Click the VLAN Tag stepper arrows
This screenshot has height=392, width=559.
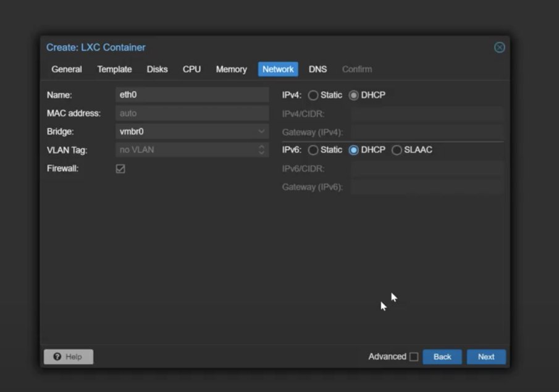[261, 150]
